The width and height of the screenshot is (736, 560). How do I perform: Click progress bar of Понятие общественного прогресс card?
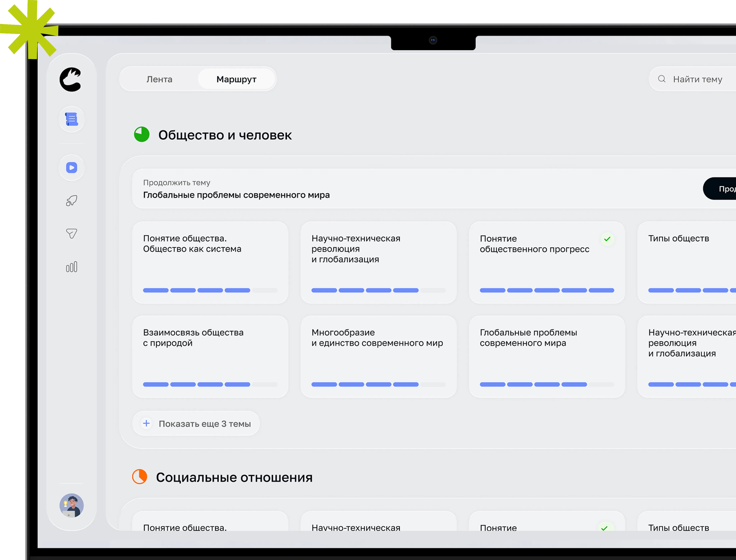pos(547,290)
